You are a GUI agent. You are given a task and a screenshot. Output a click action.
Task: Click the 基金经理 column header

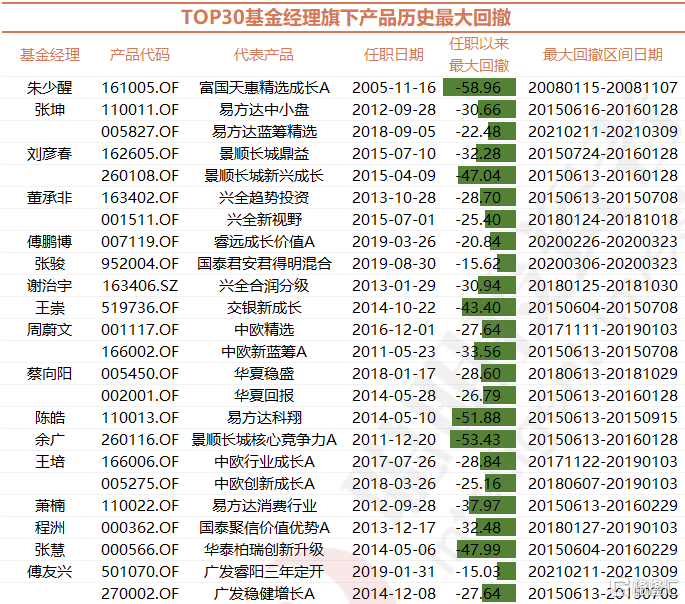[x=50, y=55]
